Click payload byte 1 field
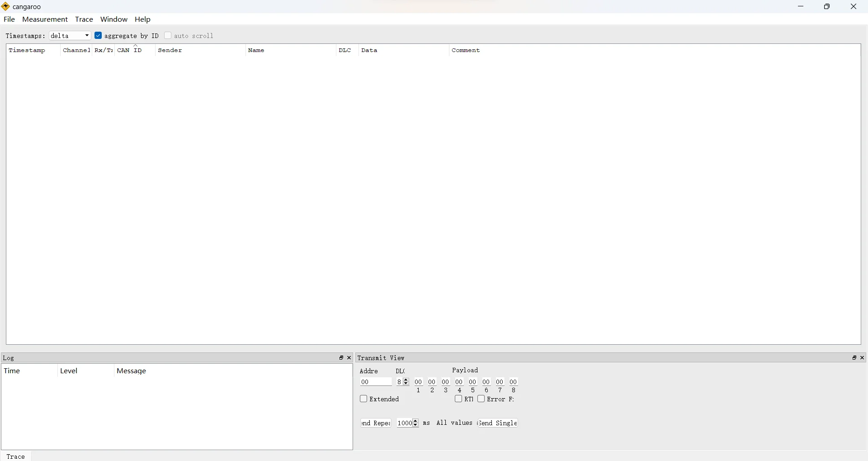Viewport: 868px width, 461px height. (x=419, y=382)
